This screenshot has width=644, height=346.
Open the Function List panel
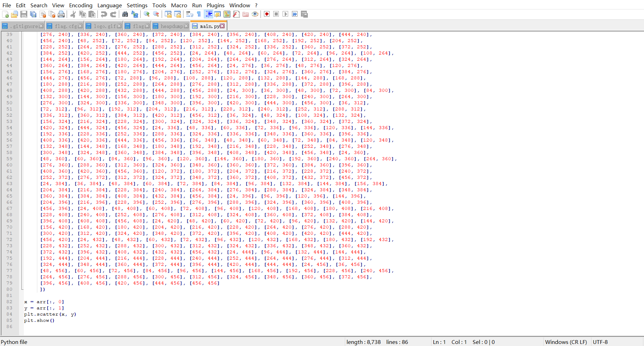point(236,14)
